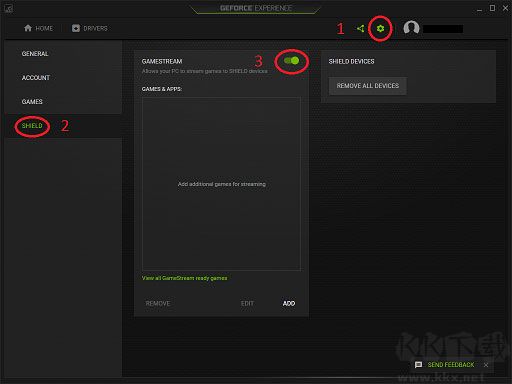
Task: Open settings via the gear icon
Action: point(380,29)
